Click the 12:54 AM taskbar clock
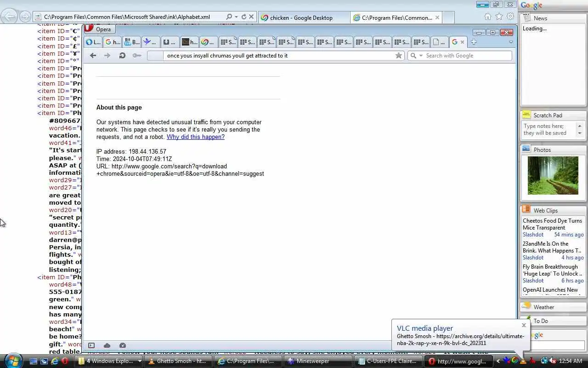Viewport: 588px width, 368px height. [571, 361]
